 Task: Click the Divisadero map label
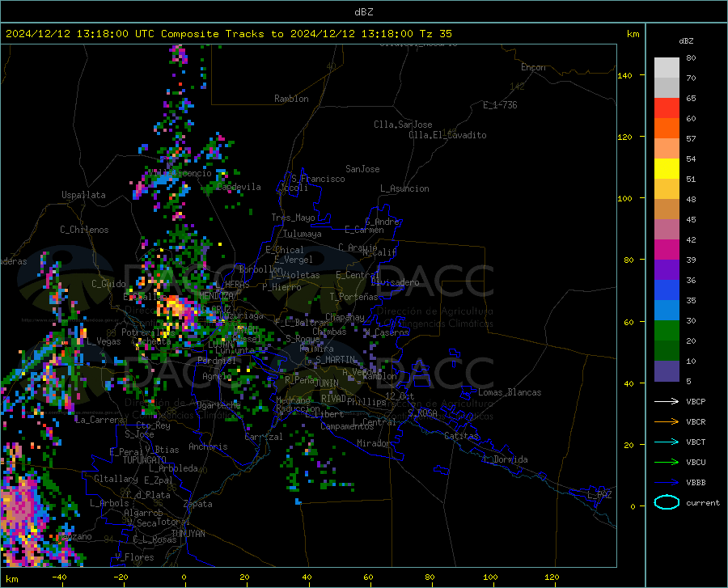[x=395, y=282]
